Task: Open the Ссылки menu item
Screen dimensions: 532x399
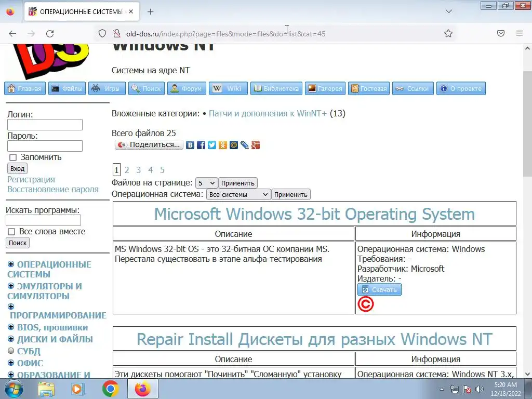Action: click(x=413, y=88)
